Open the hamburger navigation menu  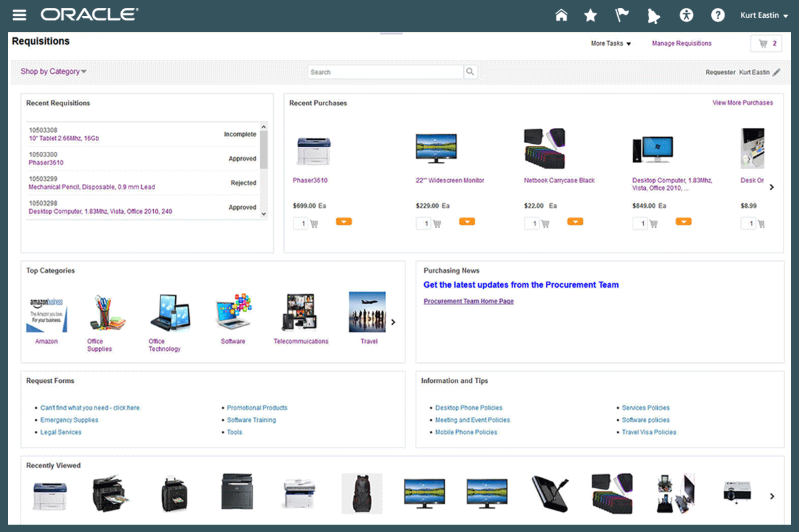pyautogui.click(x=19, y=15)
